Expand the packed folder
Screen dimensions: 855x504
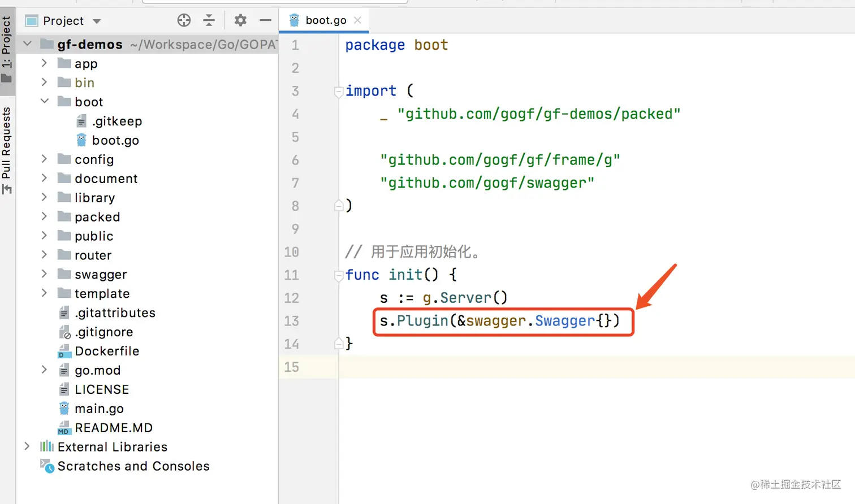click(44, 217)
